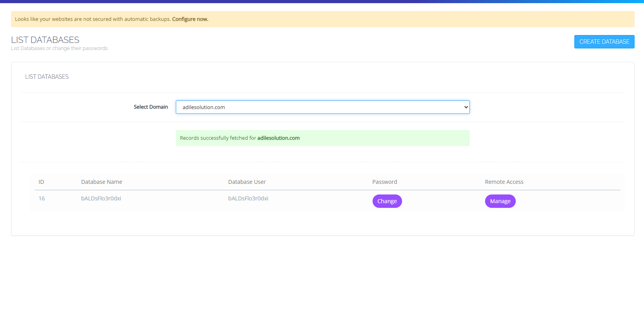Click the Remote Access column header

[x=504, y=182]
